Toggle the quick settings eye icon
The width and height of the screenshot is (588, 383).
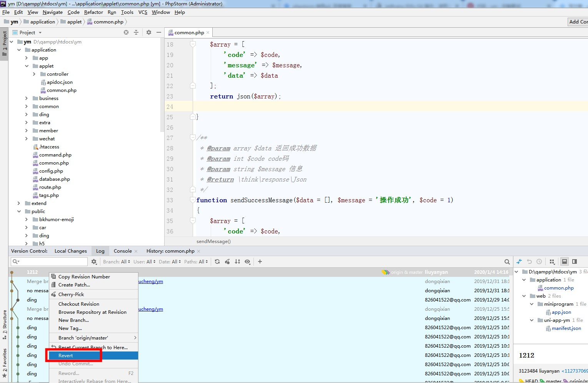click(247, 261)
